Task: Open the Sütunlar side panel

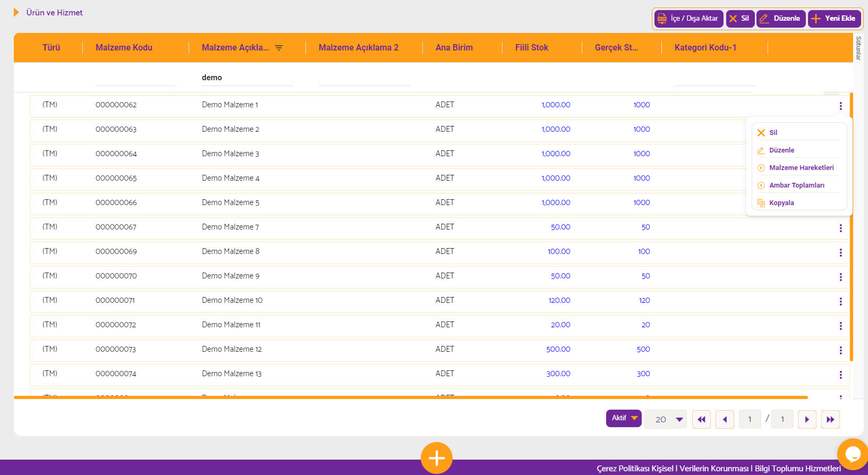Action: coord(858,48)
